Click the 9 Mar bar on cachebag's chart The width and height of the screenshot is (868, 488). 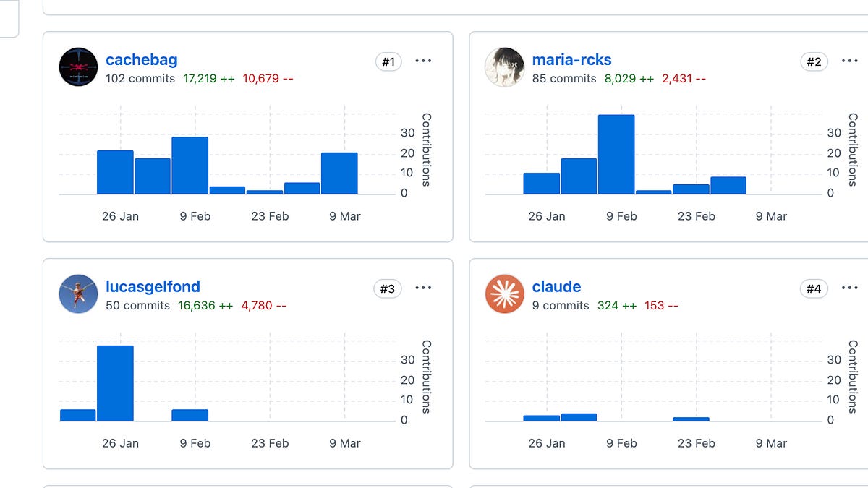[339, 172]
